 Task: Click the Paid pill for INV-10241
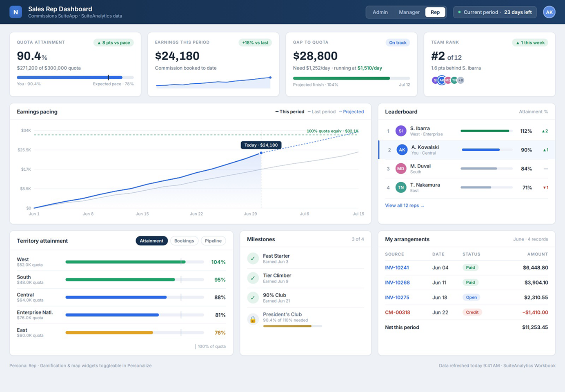click(470, 268)
